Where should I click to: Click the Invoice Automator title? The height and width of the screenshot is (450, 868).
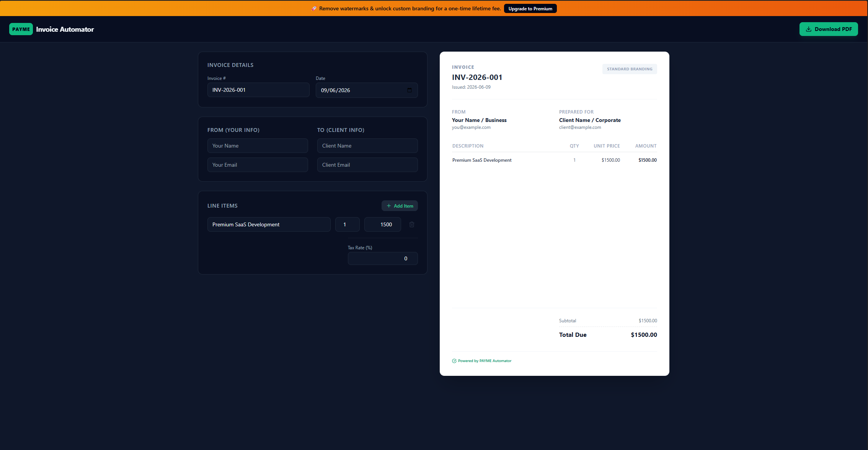pyautogui.click(x=65, y=29)
